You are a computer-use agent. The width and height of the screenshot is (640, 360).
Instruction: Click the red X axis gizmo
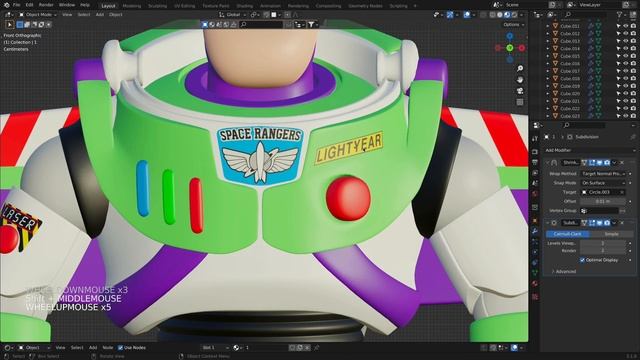coord(522,48)
